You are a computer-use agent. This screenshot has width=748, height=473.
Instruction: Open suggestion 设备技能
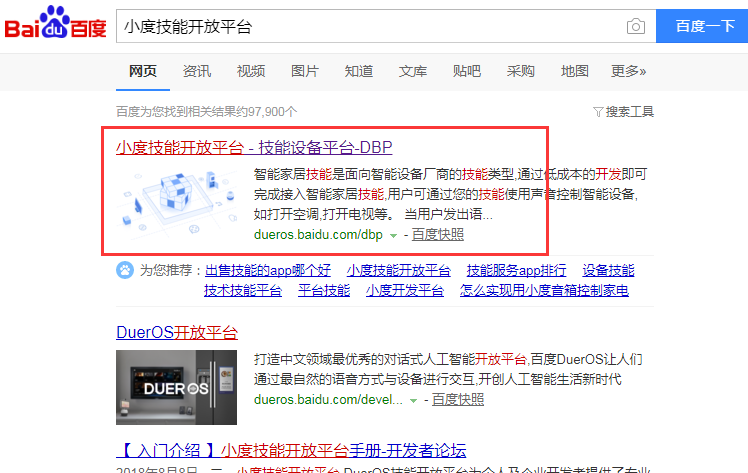click(x=608, y=270)
